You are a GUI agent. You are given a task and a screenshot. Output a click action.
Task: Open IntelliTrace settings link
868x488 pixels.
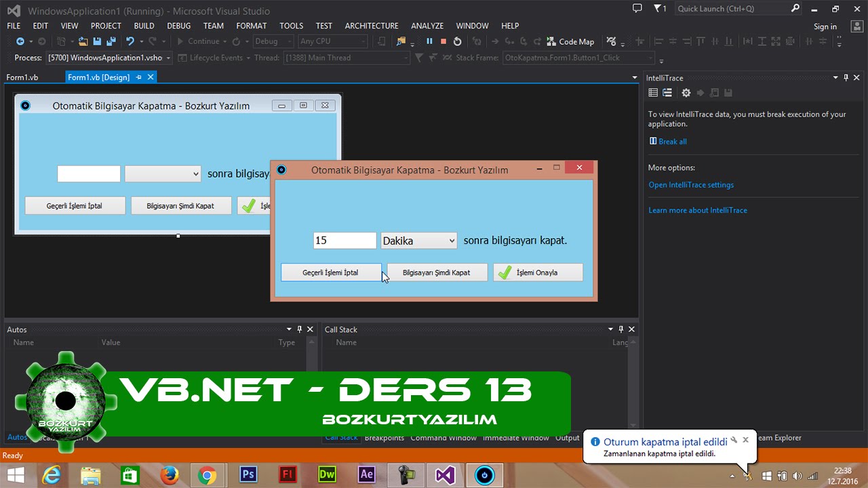click(x=691, y=185)
